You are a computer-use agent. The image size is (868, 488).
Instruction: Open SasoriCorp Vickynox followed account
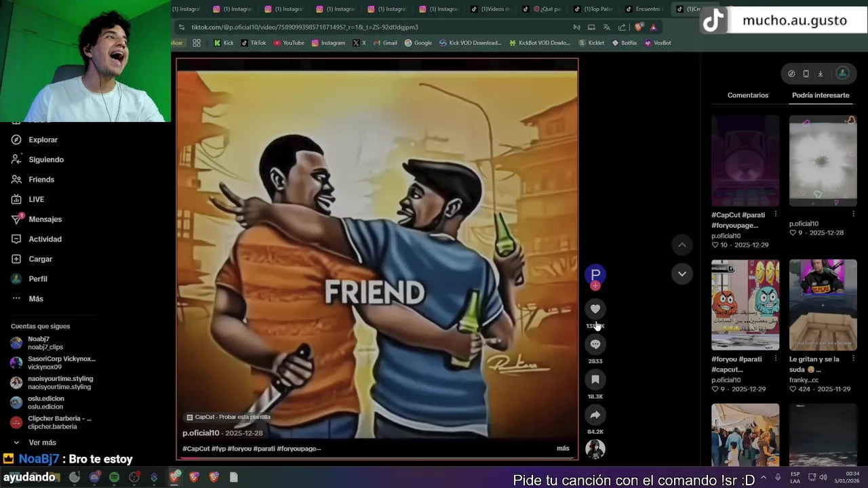click(x=53, y=363)
